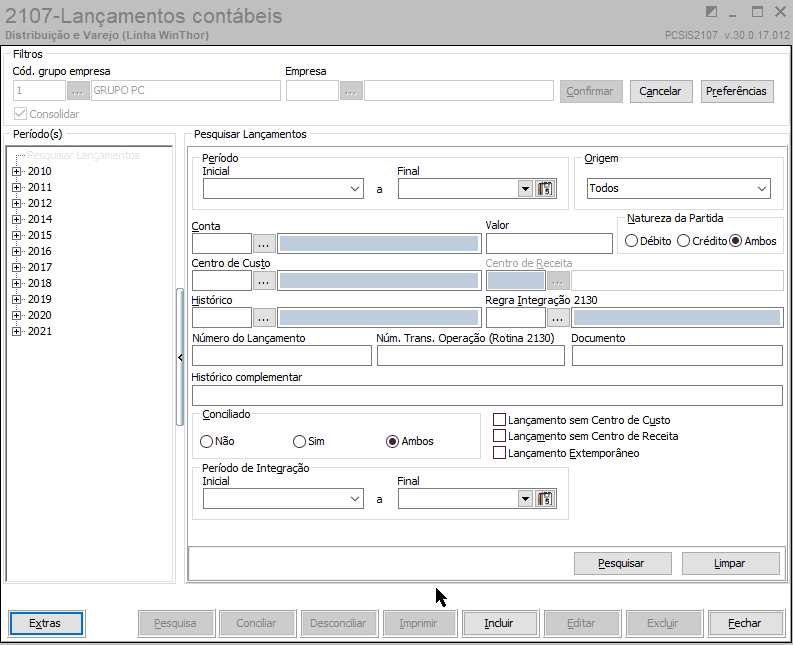Select year 2017 in the tree
This screenshot has width=793, height=645.
(x=40, y=267)
